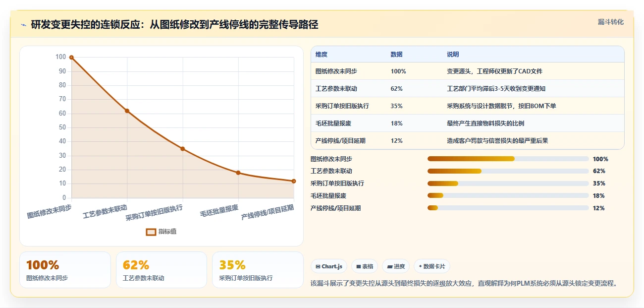This screenshot has height=308, width=644.
Task: Select the 毛坯批量报废 cell in the table
Action: [x=333, y=123]
